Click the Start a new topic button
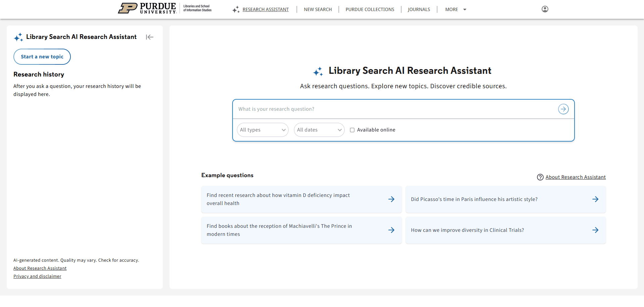 42,57
